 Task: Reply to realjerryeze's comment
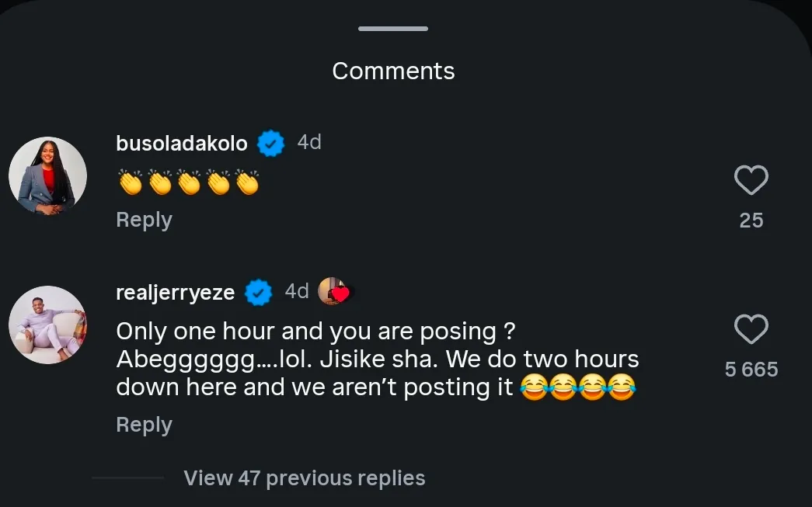[x=144, y=425]
